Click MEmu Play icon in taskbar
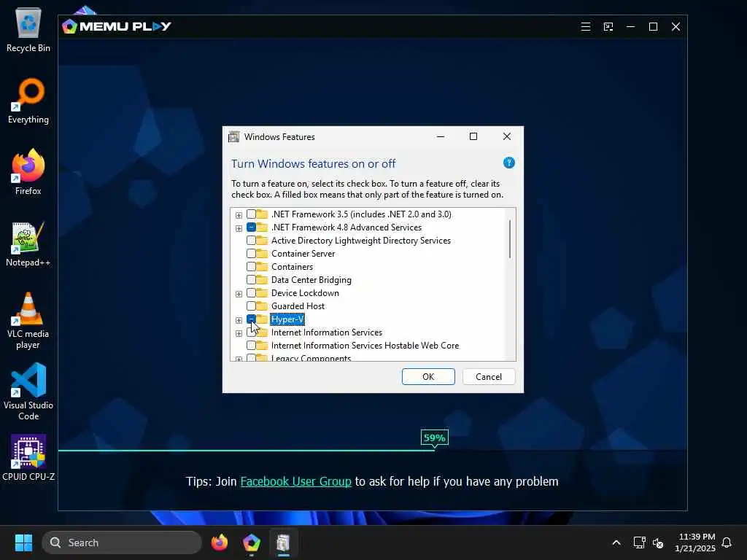The width and height of the screenshot is (747, 560). click(251, 542)
